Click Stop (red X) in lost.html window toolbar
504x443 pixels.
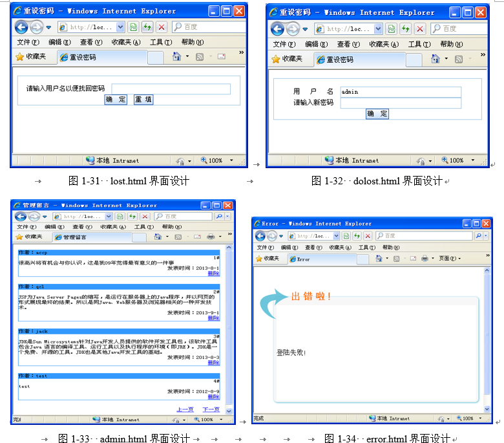pyautogui.click(x=162, y=27)
